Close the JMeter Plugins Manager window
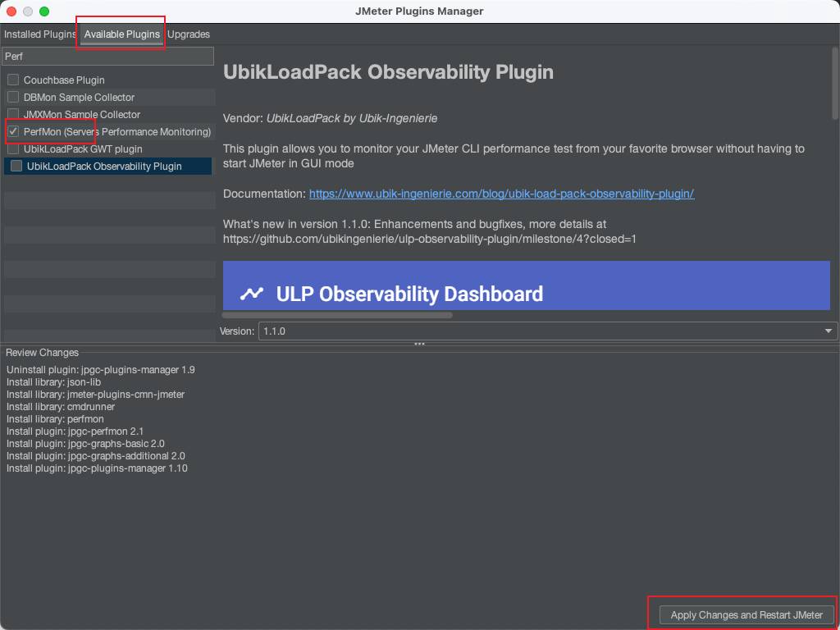840x630 pixels. click(x=11, y=11)
